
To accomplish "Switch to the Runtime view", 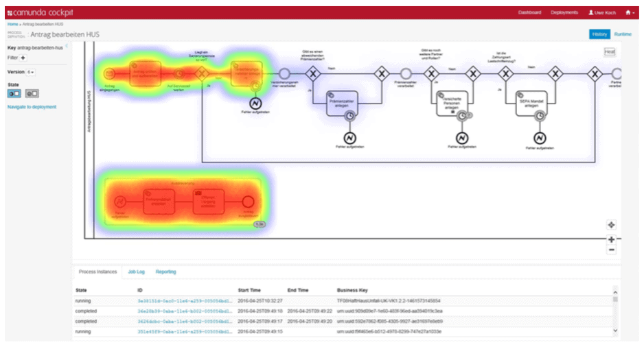I will point(623,34).
